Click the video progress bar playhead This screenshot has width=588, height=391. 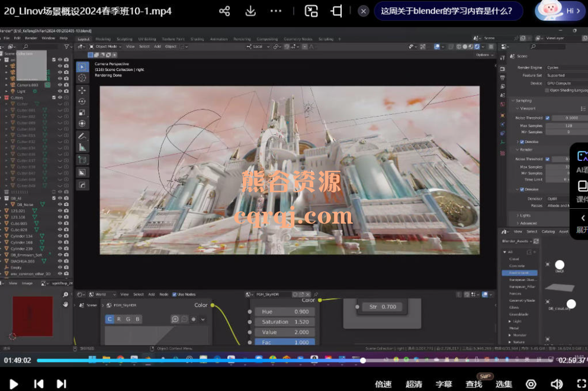click(362, 360)
